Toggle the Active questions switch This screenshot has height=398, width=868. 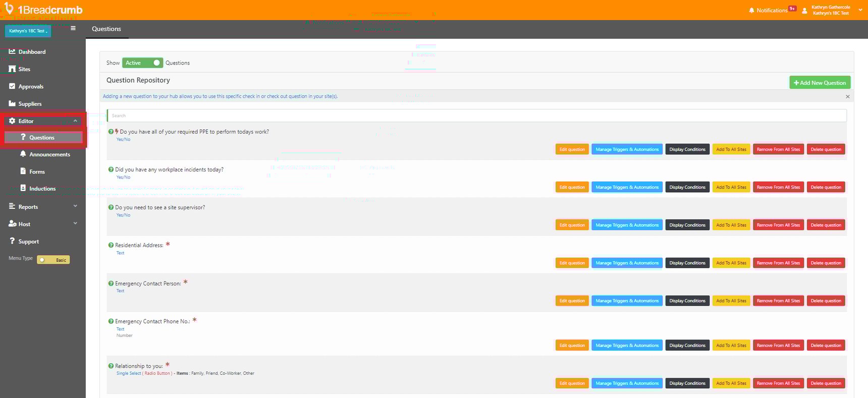click(142, 63)
